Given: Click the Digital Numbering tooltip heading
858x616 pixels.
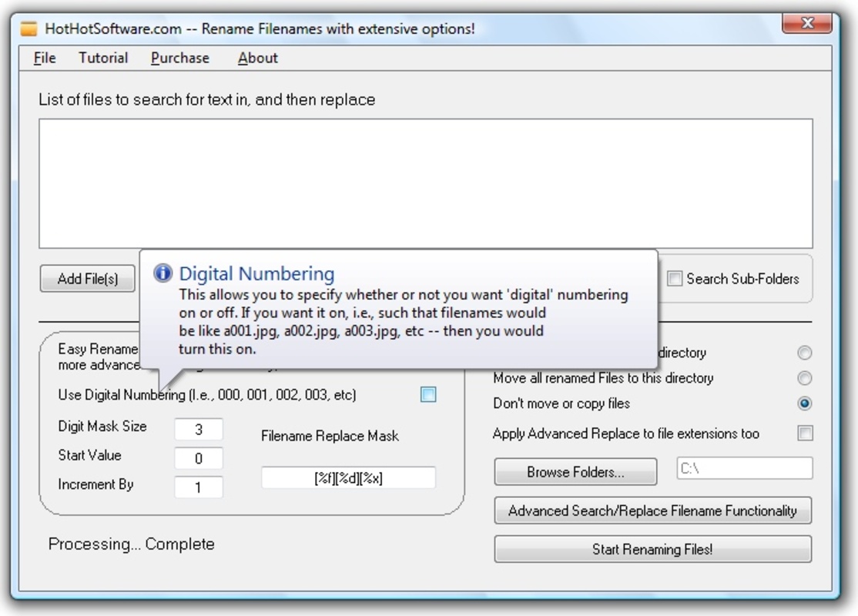Looking at the screenshot, I should 256,273.
